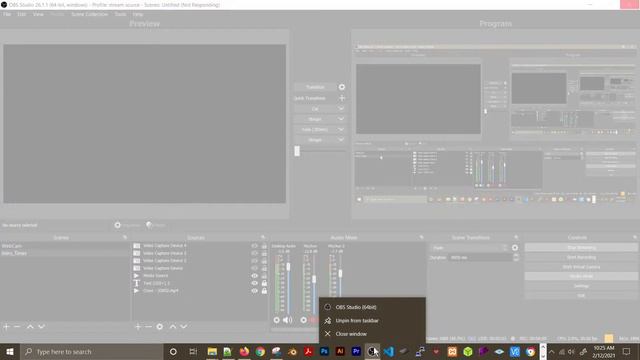Open transition properties gear in Scene Transitions
This screenshot has width=640, height=360.
click(515, 248)
